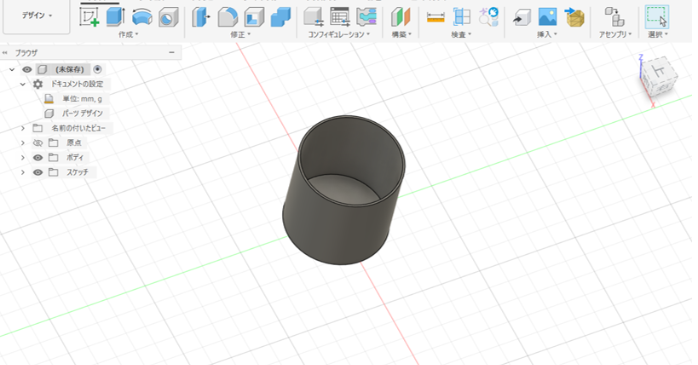Toggle visibility of the (未保存) root component
698x365 pixels.
[27, 69]
